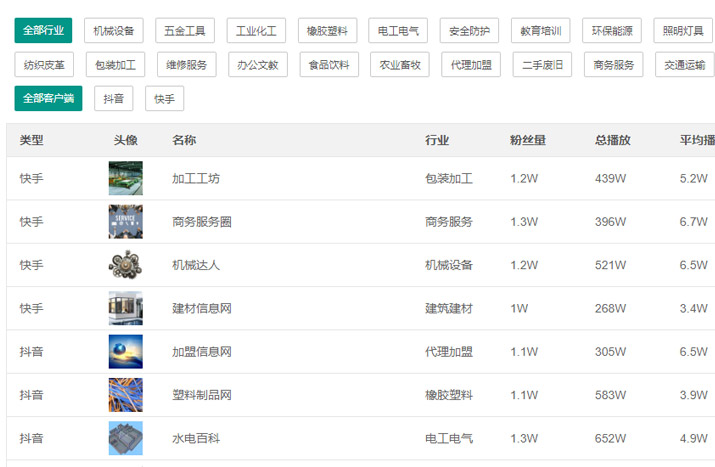Click total plays value 396W
Viewport: 715px width, 467px height.
point(610,222)
